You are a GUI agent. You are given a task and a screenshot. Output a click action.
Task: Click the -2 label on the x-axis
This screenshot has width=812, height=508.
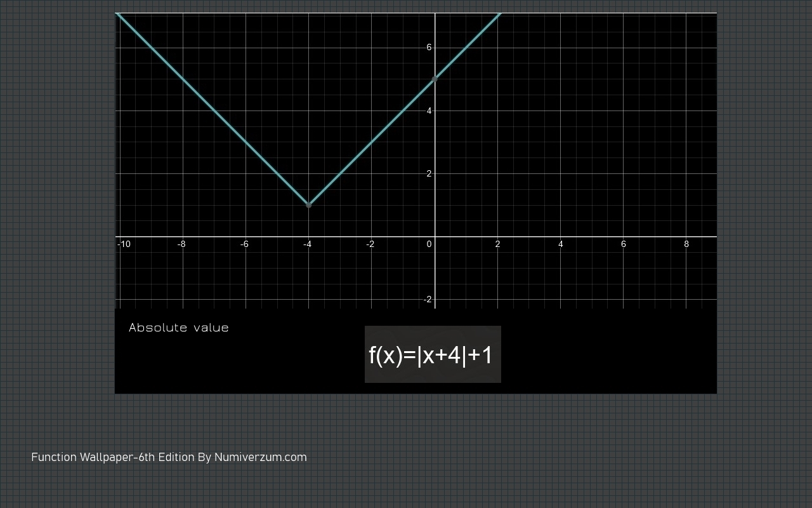tap(370, 244)
